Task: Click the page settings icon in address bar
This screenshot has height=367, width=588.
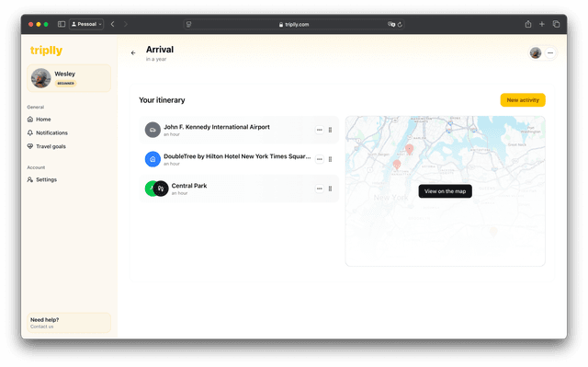Action: [x=188, y=25]
